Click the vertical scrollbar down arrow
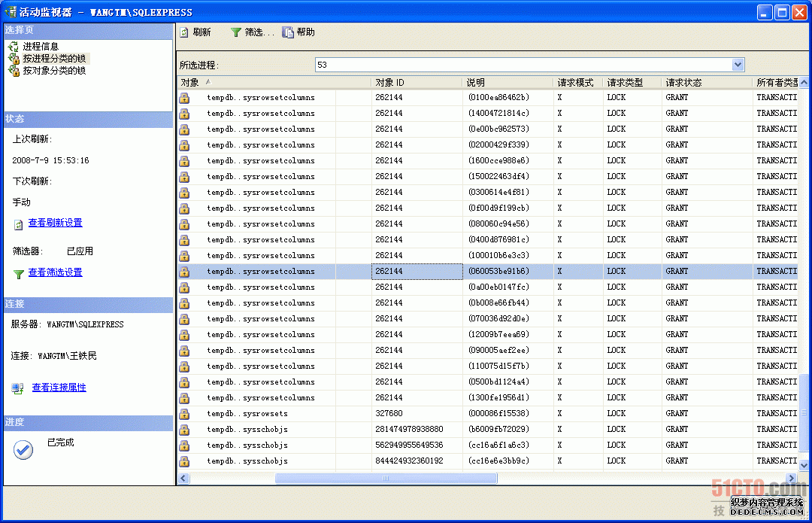Image resolution: width=812 pixels, height=523 pixels. coord(803,466)
